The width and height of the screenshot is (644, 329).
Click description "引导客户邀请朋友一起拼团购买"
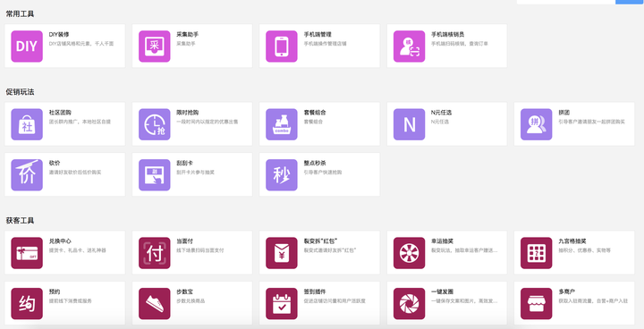(592, 122)
